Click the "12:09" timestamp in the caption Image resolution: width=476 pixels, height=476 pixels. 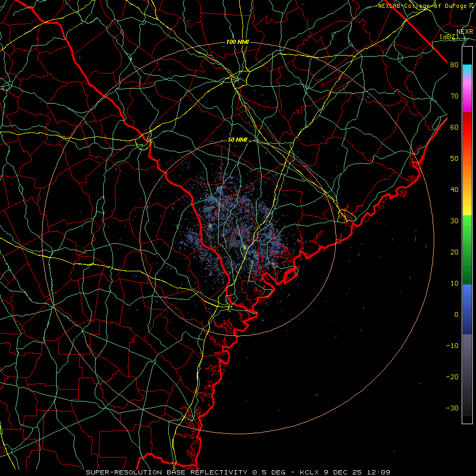click(378, 472)
